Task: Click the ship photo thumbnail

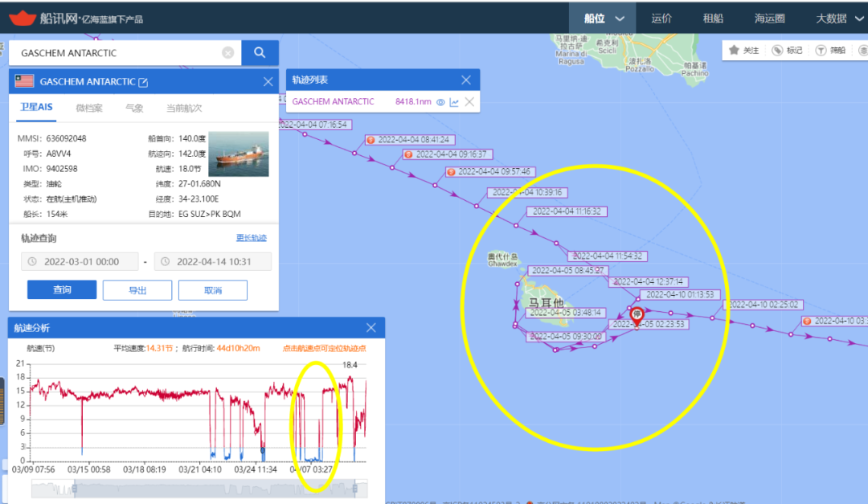Action: tap(238, 154)
